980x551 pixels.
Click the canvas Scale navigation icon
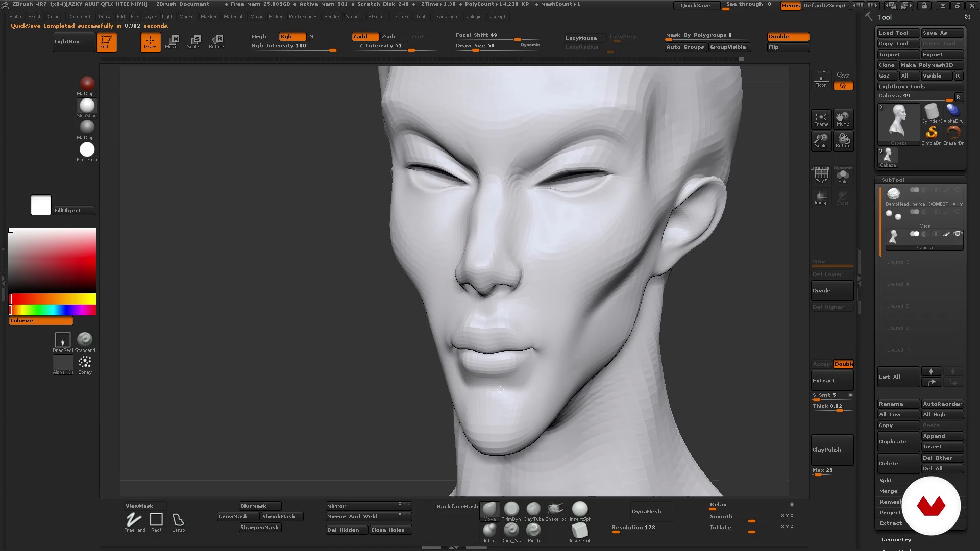(821, 141)
